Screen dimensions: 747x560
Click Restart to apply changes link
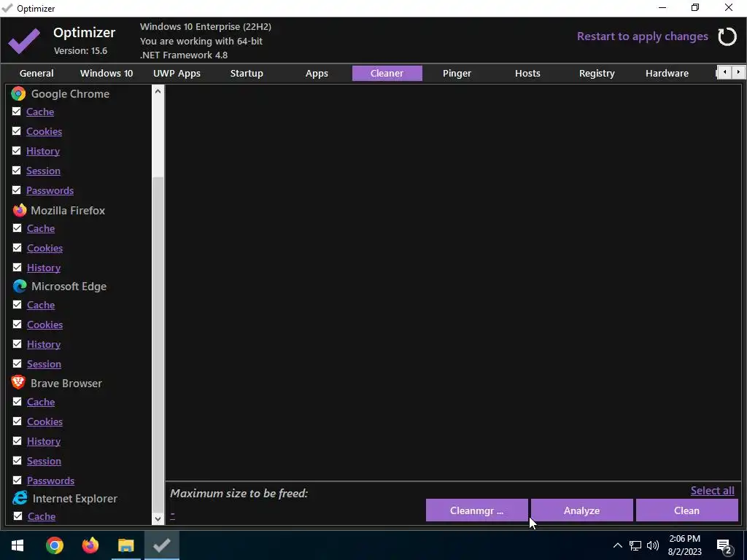pos(642,36)
